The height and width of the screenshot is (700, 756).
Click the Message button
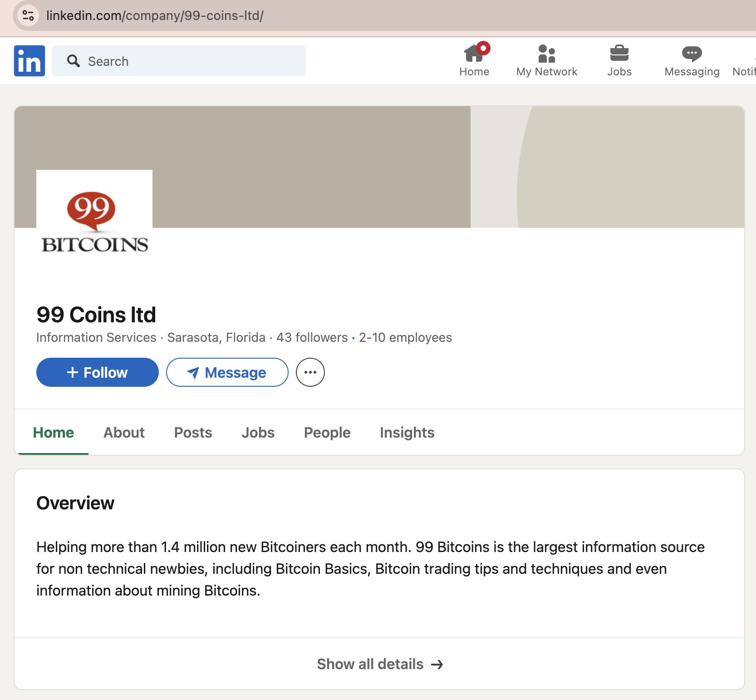(227, 372)
